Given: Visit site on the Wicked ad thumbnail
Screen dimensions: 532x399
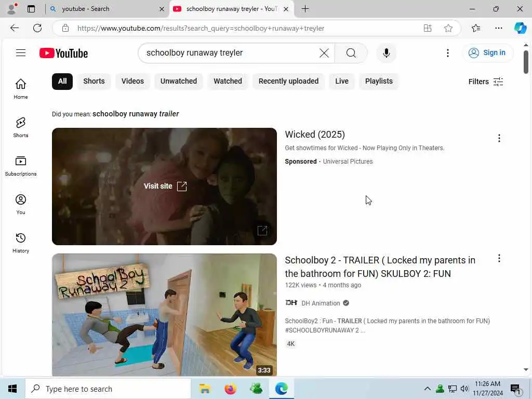Looking at the screenshot, I should pos(165,187).
